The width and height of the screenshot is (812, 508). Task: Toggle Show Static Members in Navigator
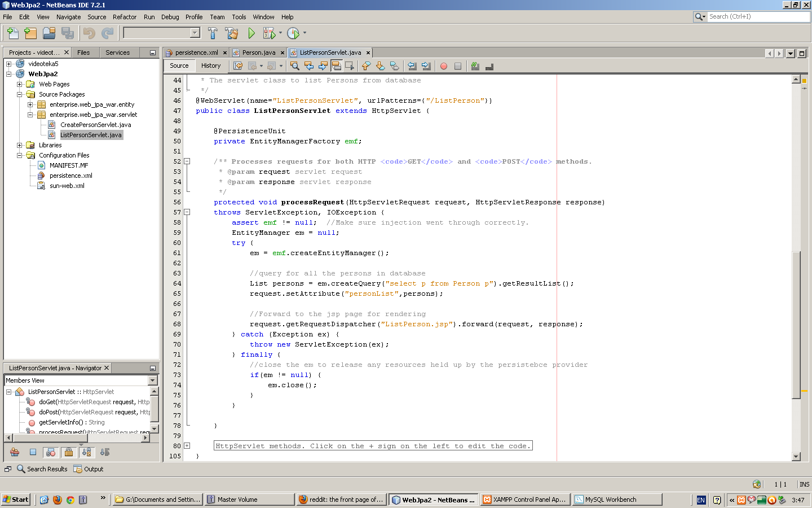tap(51, 452)
